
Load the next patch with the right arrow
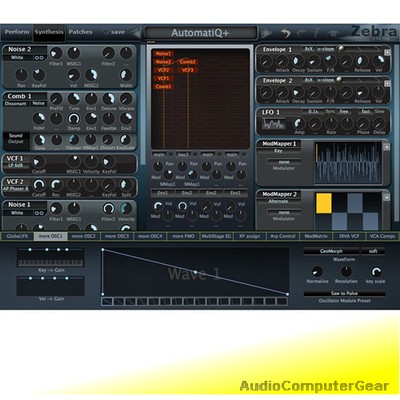266,33
